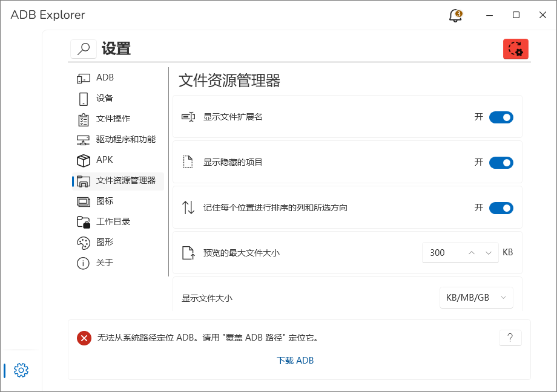Open the 图标 settings category

[118, 201]
